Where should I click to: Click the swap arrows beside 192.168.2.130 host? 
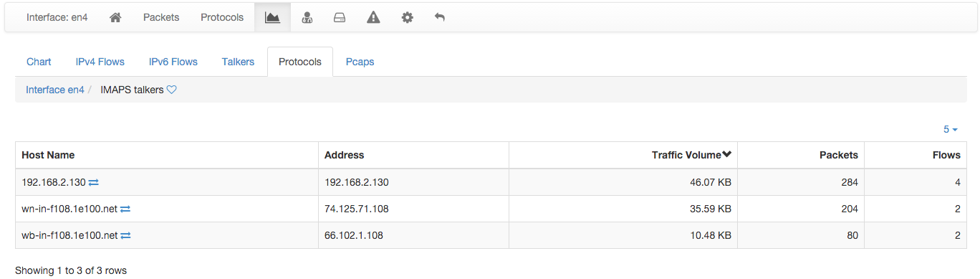(93, 182)
